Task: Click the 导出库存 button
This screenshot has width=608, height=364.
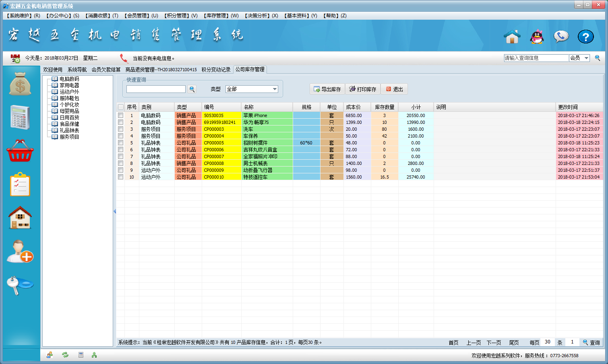Action: coord(327,89)
